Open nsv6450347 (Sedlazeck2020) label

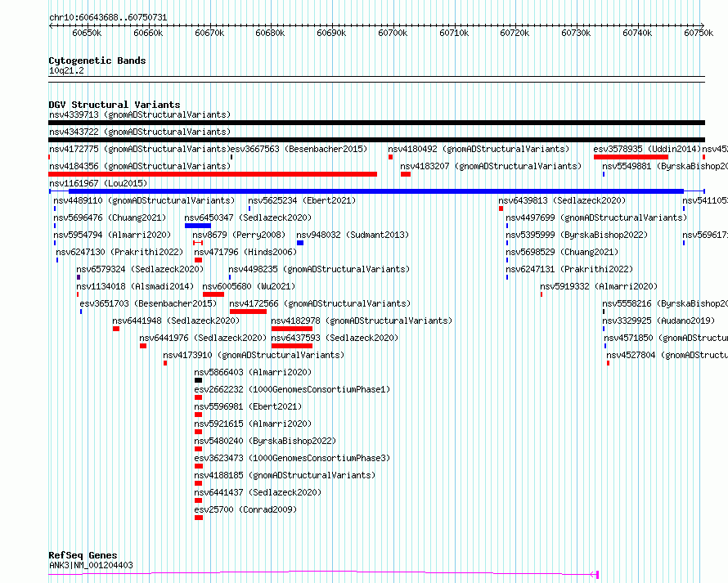[x=248, y=218]
